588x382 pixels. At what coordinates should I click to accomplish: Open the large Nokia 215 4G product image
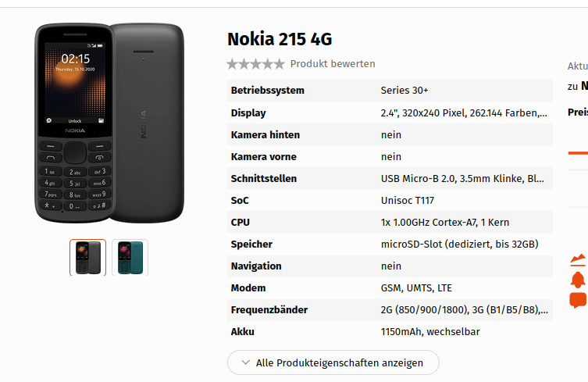click(x=109, y=123)
